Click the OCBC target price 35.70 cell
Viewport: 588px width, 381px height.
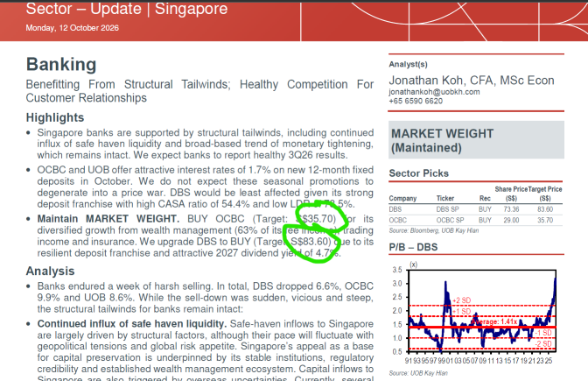[x=545, y=220]
